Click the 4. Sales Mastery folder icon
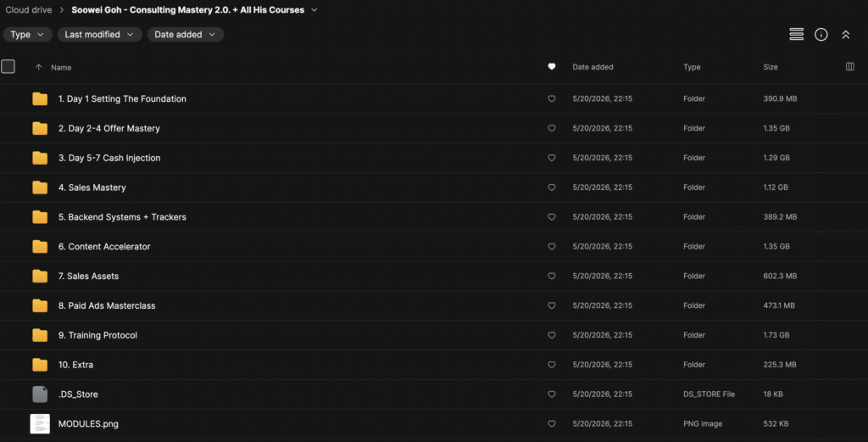 [40, 187]
